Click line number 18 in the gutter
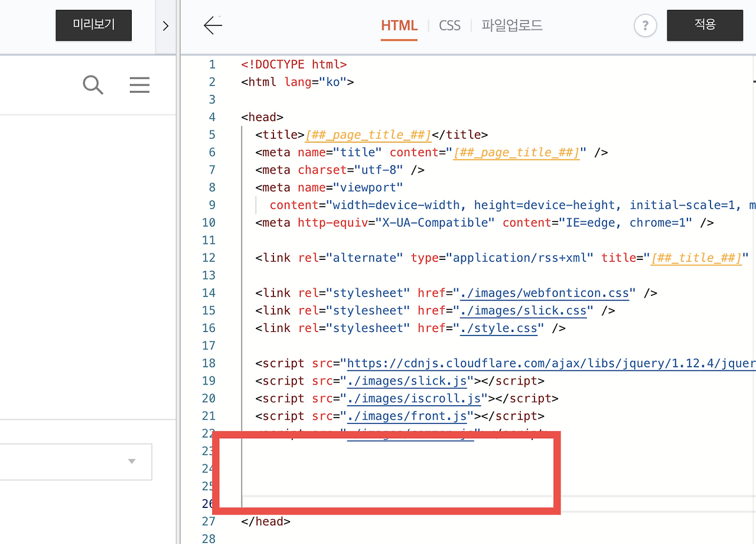The height and width of the screenshot is (544, 756). coord(208,363)
